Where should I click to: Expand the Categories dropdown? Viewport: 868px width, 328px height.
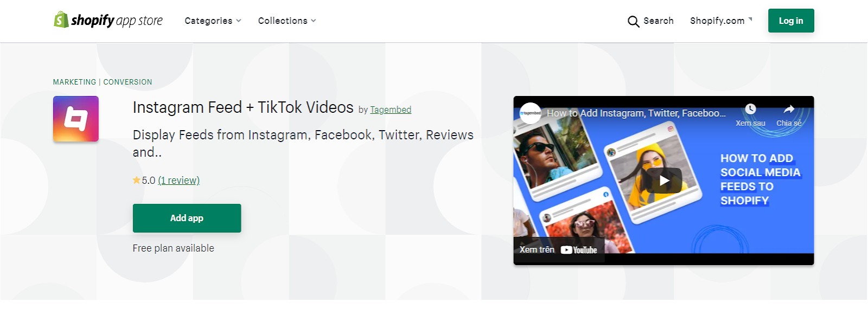(213, 21)
